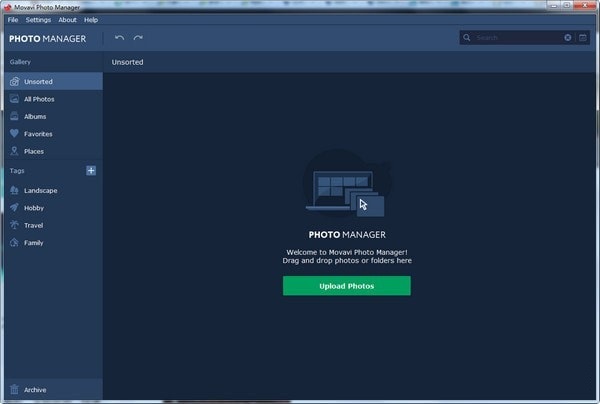
Task: Click the search magnifier icon
Action: click(x=467, y=37)
